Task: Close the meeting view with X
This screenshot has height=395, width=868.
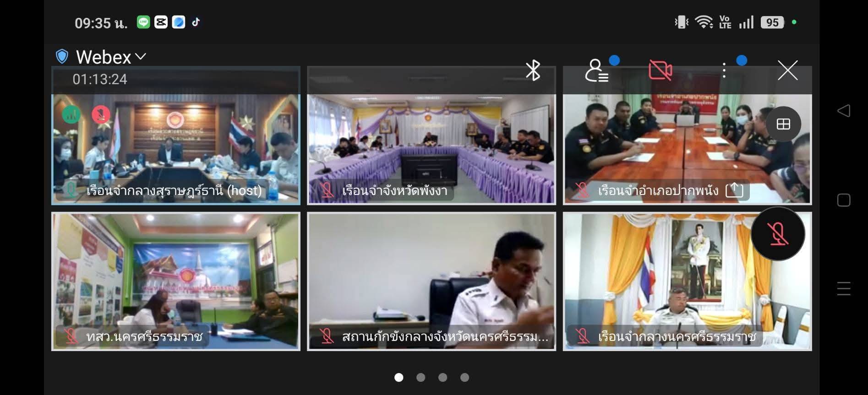Action: (787, 70)
